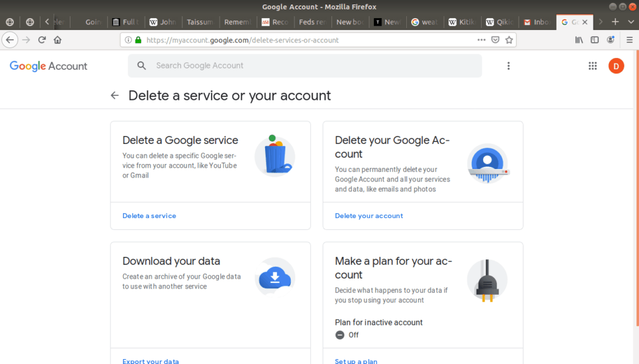Open Firefox account icon in toolbar

click(x=610, y=40)
